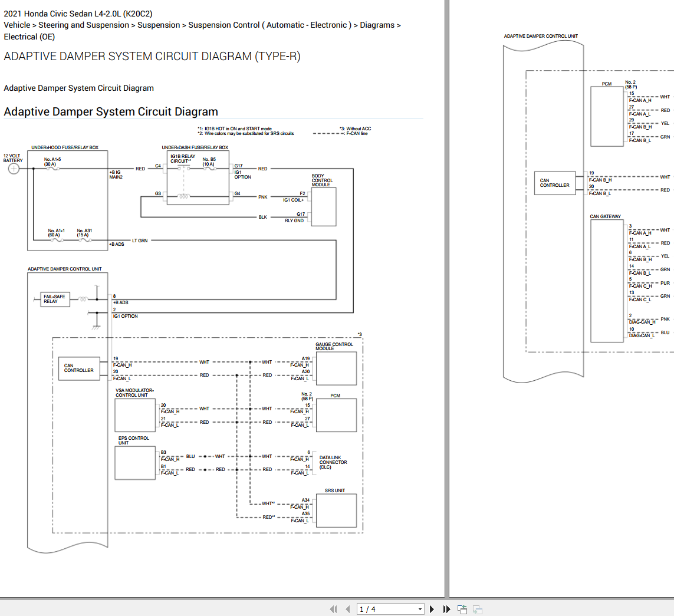
Task: Go to the next page
Action: [432, 609]
